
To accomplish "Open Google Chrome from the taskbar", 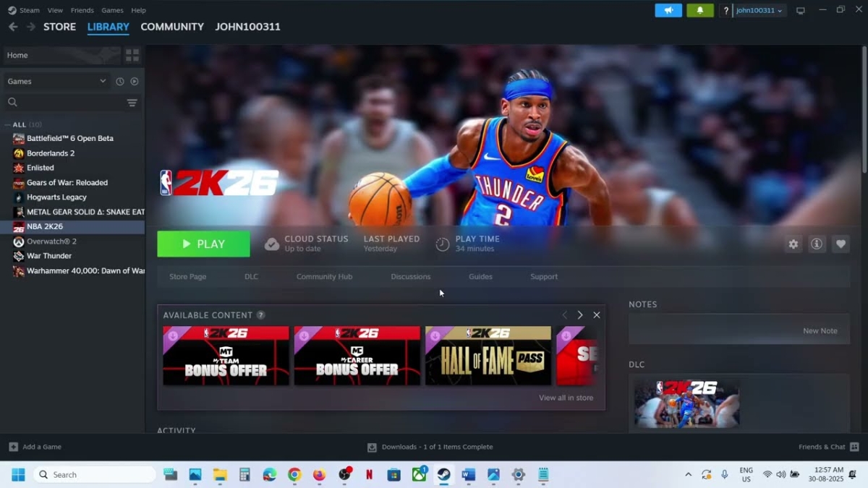I will point(294,475).
